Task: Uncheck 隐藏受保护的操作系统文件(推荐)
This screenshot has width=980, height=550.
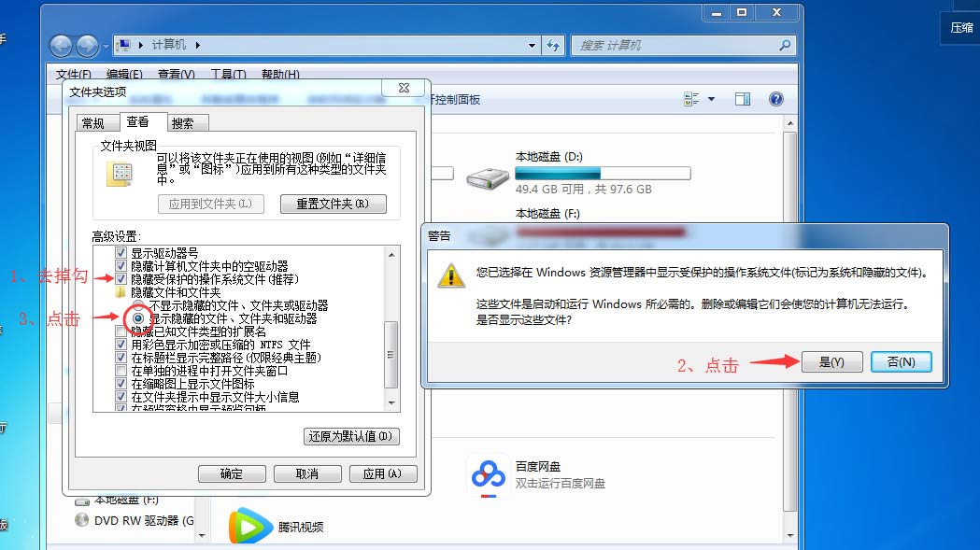Action: click(121, 276)
